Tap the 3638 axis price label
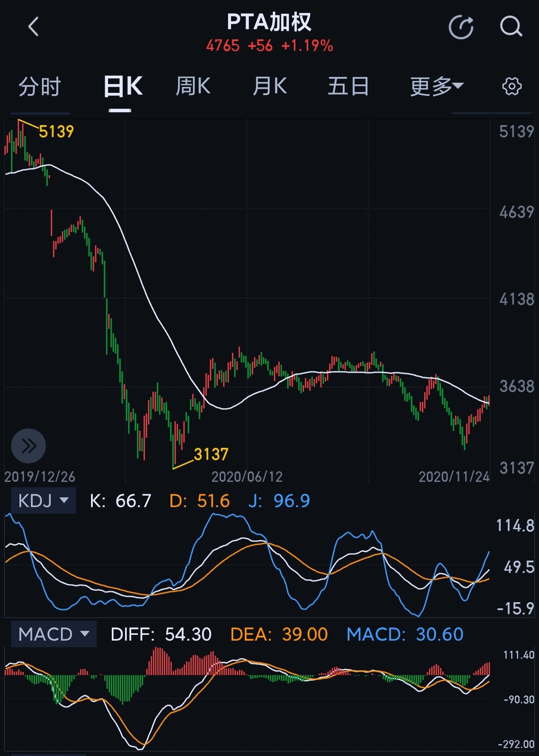539x756 pixels. click(516, 386)
